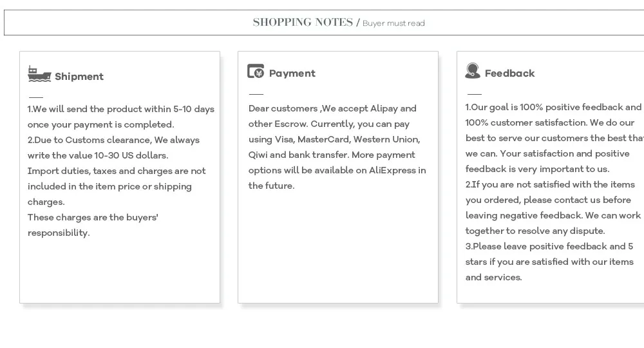Viewport: 644px width, 348px height.
Task: Click the Customs clearance note line
Action: pos(113,140)
